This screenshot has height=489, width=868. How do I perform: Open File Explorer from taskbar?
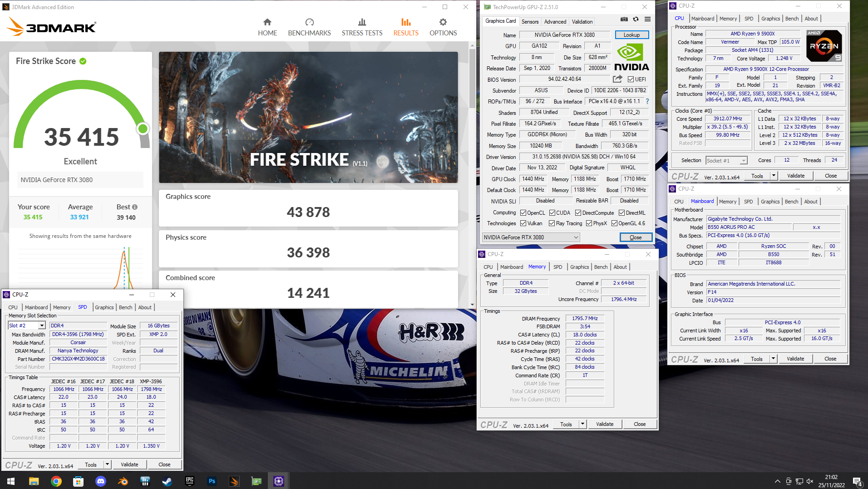tap(34, 481)
